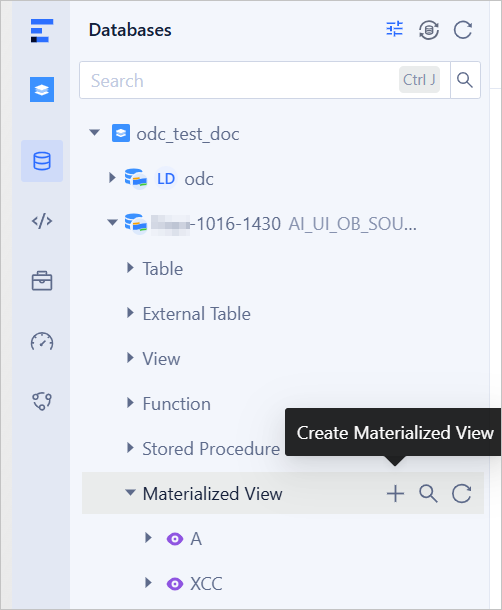The image size is (502, 610).
Task: Select materialized view named XCC
Action: tap(206, 584)
